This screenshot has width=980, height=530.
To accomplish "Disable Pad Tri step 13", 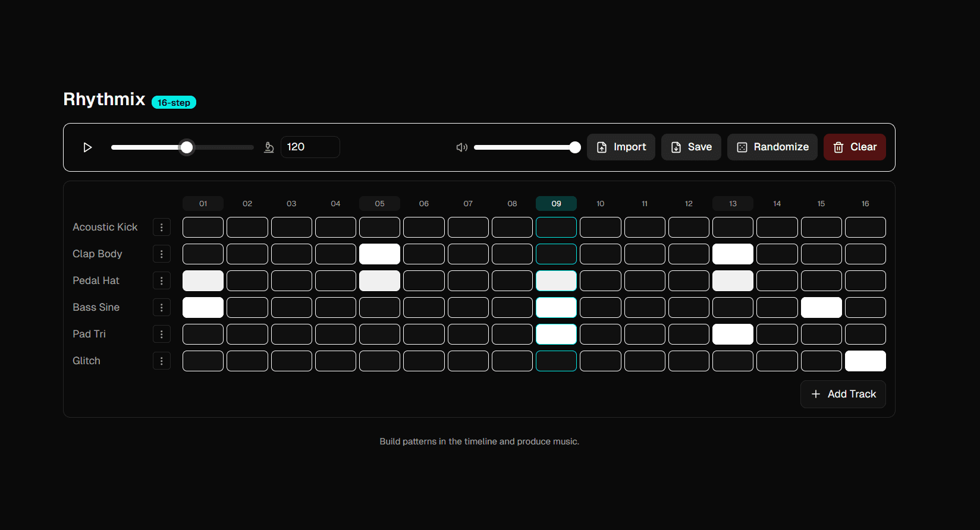I will [x=733, y=334].
